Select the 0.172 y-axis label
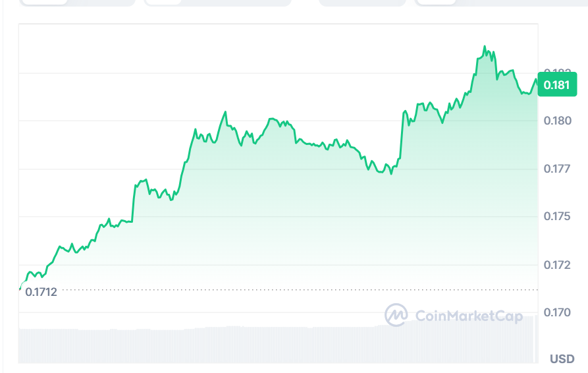 (556, 265)
